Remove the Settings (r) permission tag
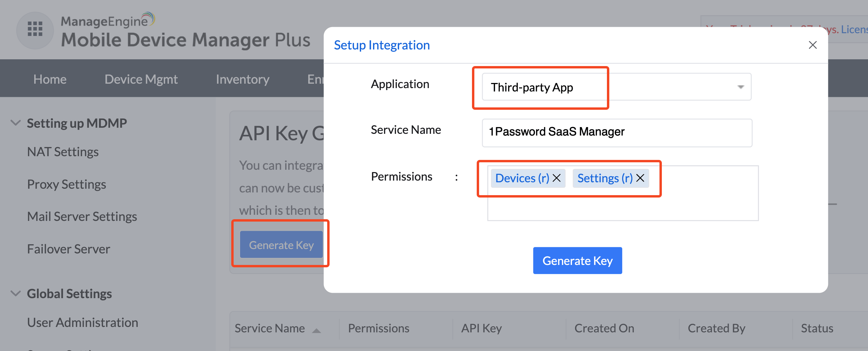Image resolution: width=868 pixels, height=351 pixels. [x=640, y=178]
